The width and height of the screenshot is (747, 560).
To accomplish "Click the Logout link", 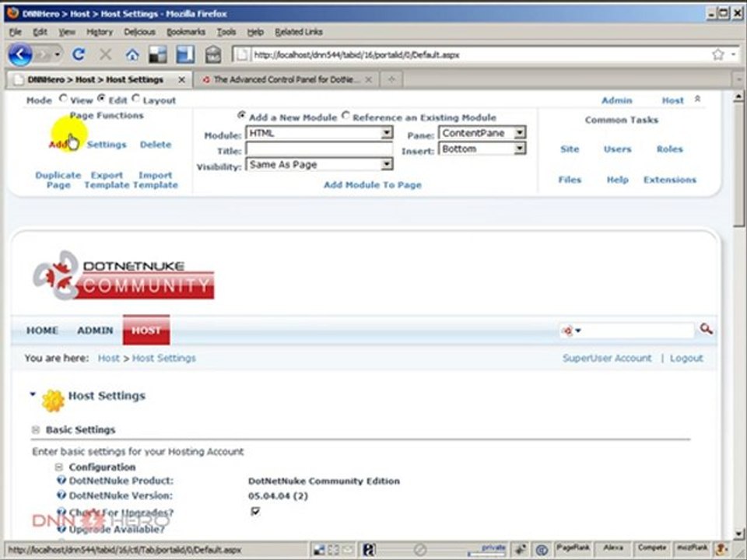I will (686, 358).
